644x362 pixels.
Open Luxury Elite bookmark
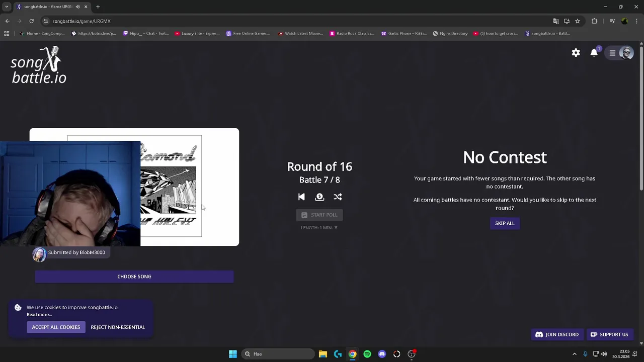click(x=197, y=34)
